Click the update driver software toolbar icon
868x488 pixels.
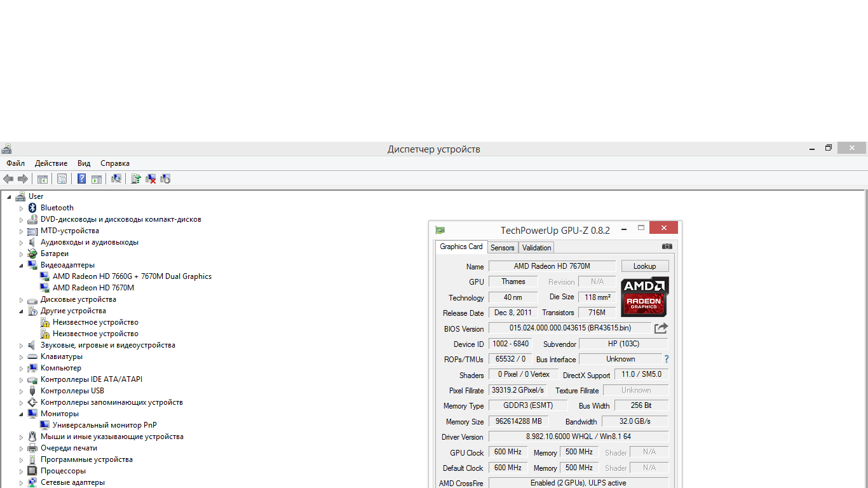pos(135,179)
